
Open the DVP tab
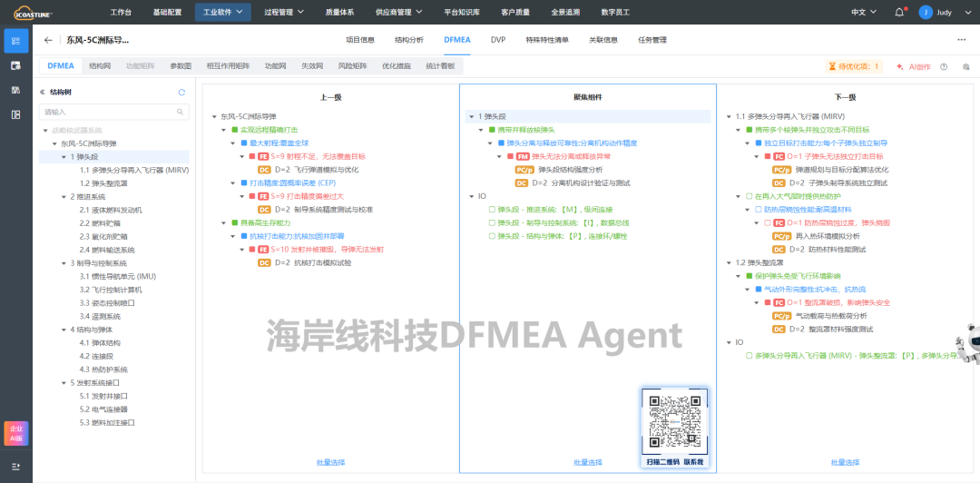click(498, 40)
